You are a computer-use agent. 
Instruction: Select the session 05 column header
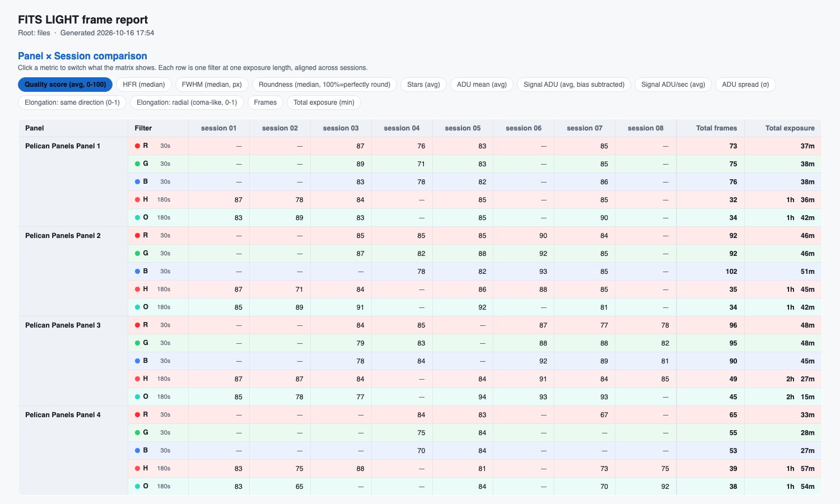(463, 128)
